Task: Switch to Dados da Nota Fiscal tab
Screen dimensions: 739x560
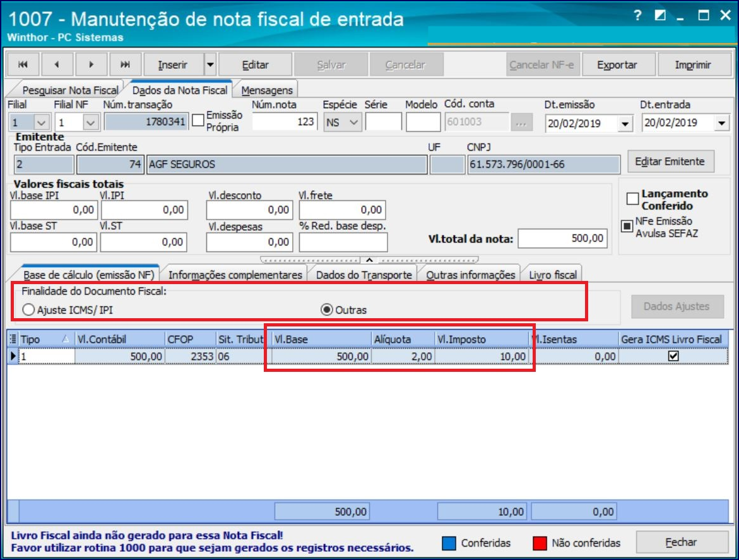Action: [180, 90]
